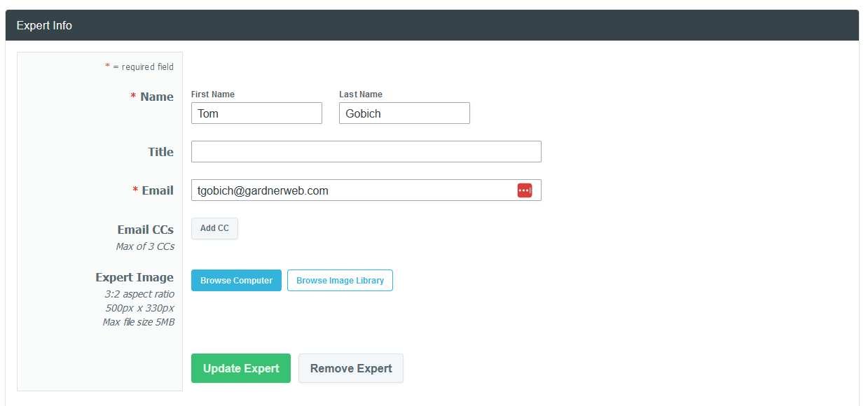Viewport: 868px width, 406px height.
Task: Click the small Last Name caption
Action: (361, 94)
